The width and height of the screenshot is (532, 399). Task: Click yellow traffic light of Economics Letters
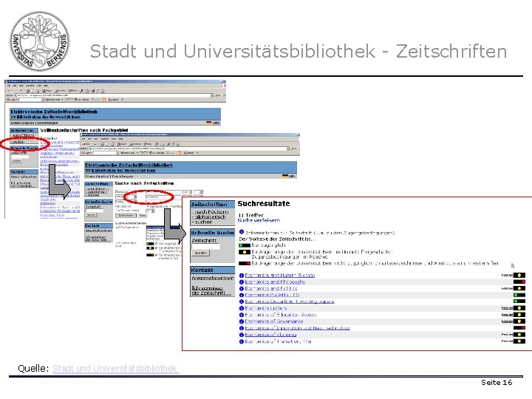pyautogui.click(x=519, y=308)
